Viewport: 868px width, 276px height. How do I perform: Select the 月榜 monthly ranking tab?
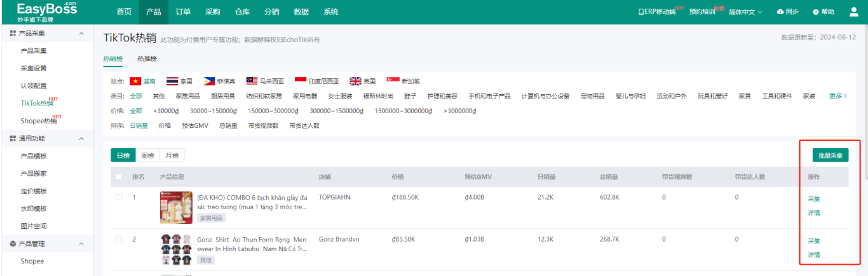point(172,156)
